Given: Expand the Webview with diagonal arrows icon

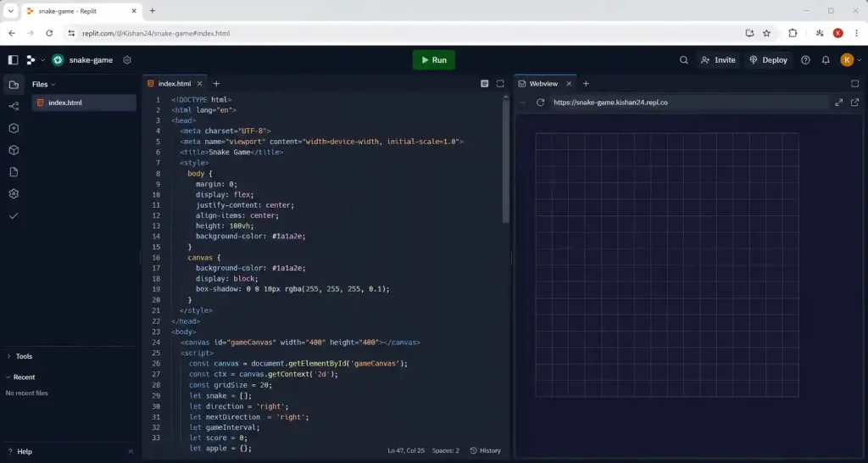Looking at the screenshot, I should (838, 103).
